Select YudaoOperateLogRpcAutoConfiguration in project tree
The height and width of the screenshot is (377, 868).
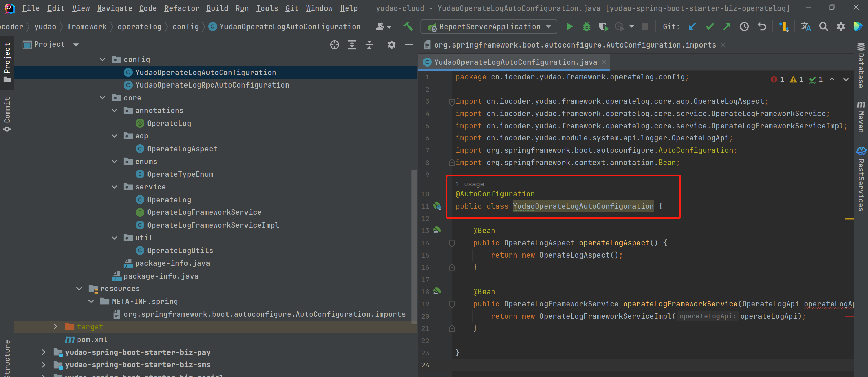pos(212,85)
